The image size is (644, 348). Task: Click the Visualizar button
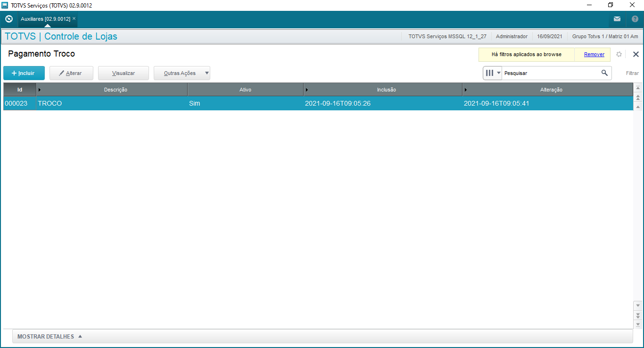[124, 73]
